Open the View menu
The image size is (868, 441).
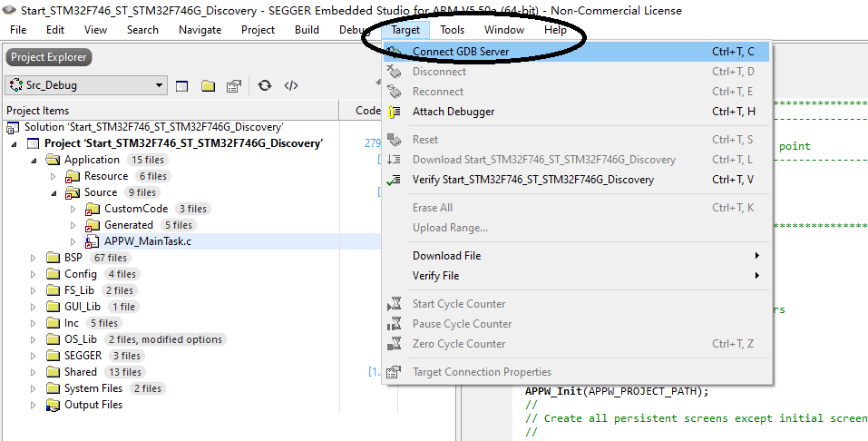click(x=96, y=30)
